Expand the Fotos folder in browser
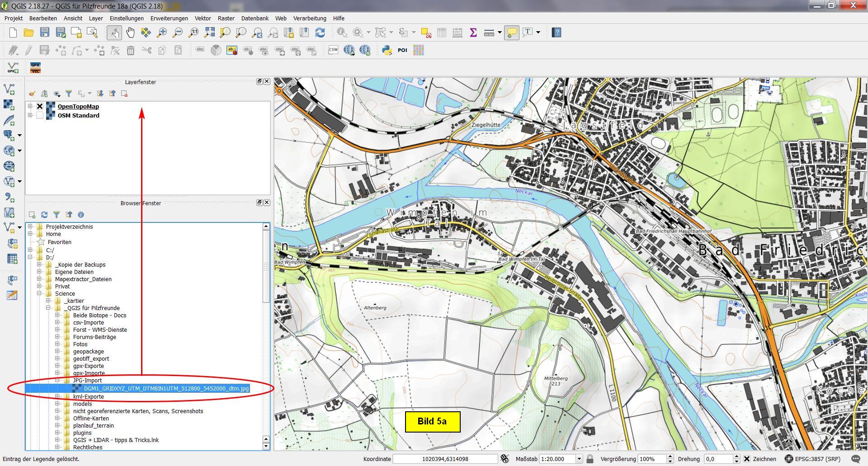Screen dimensions: 868x466 (57, 344)
